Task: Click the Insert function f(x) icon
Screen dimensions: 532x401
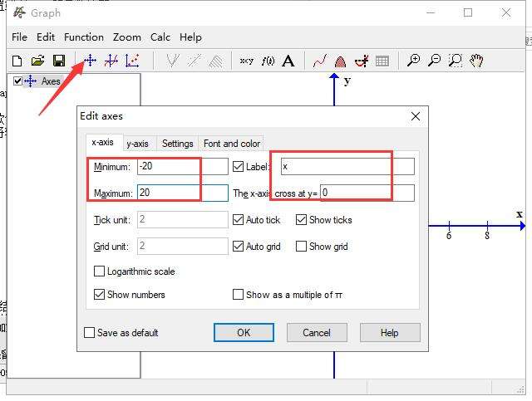Action: [x=268, y=61]
